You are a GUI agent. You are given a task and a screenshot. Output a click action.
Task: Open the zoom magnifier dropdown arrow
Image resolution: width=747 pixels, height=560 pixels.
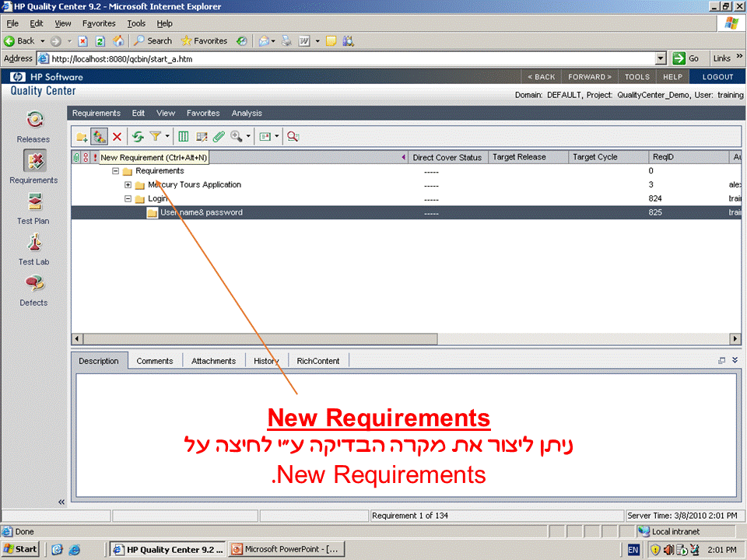pos(248,137)
